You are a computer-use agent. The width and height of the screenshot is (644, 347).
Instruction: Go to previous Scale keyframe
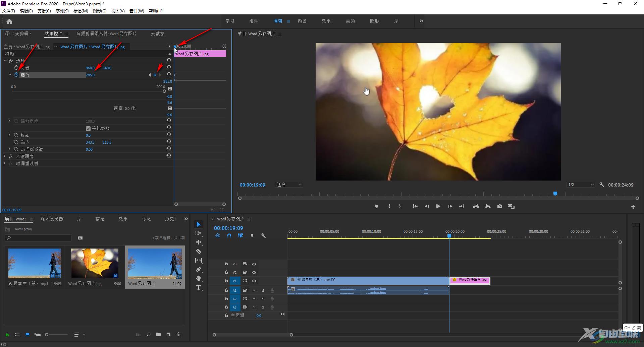click(150, 75)
